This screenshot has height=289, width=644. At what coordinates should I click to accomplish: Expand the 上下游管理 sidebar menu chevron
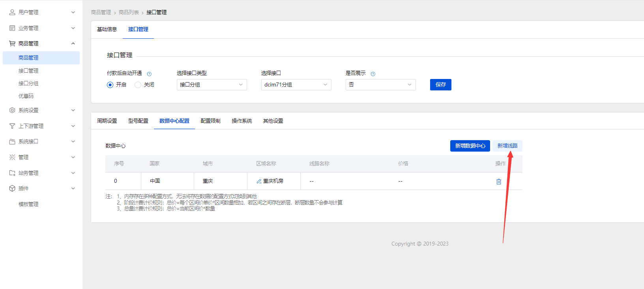(x=73, y=126)
